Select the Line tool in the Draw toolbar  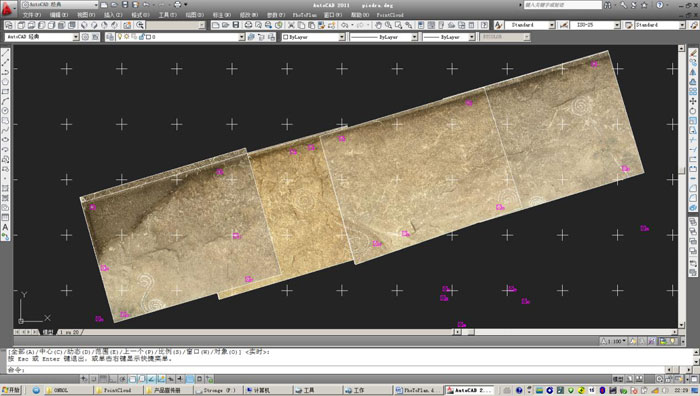pyautogui.click(x=5, y=53)
